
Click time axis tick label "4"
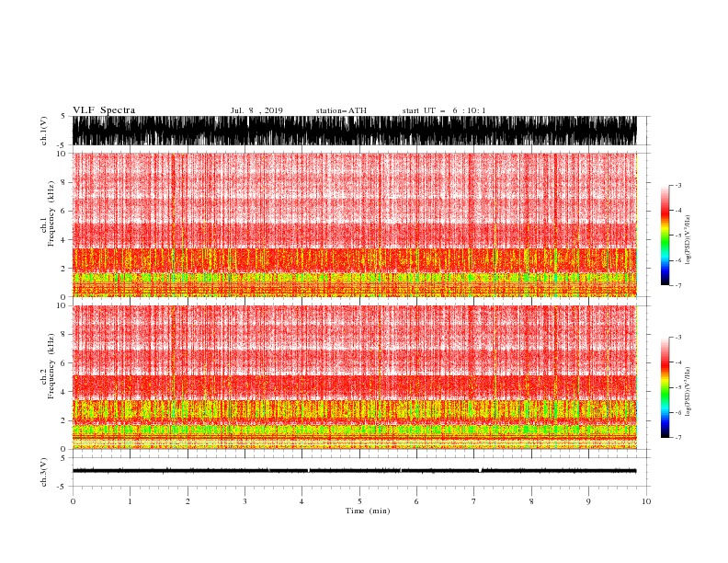coord(301,501)
